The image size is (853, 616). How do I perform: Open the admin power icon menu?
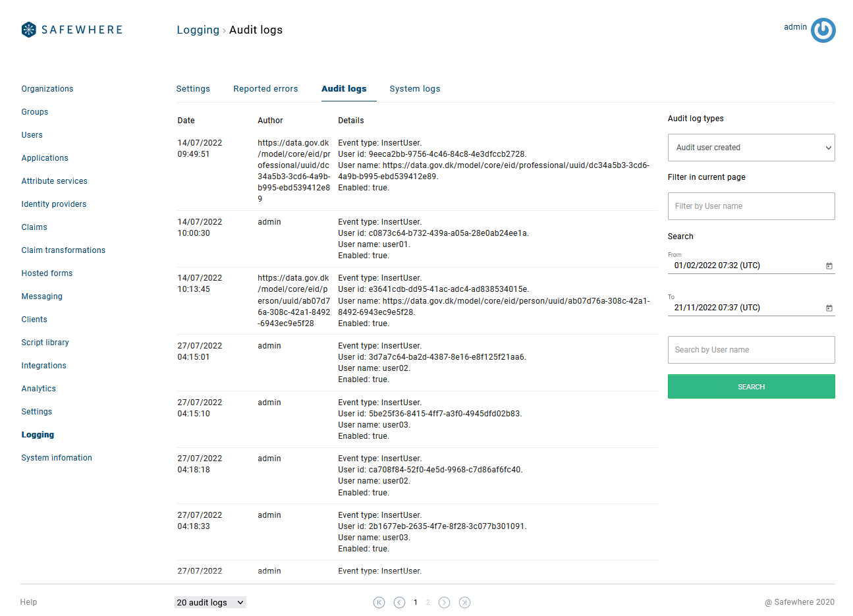[823, 30]
